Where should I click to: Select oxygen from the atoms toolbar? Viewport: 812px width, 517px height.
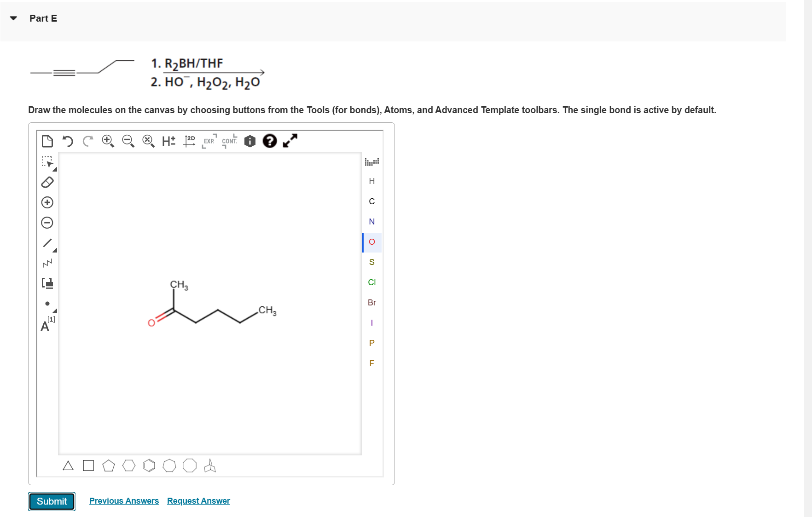(371, 242)
